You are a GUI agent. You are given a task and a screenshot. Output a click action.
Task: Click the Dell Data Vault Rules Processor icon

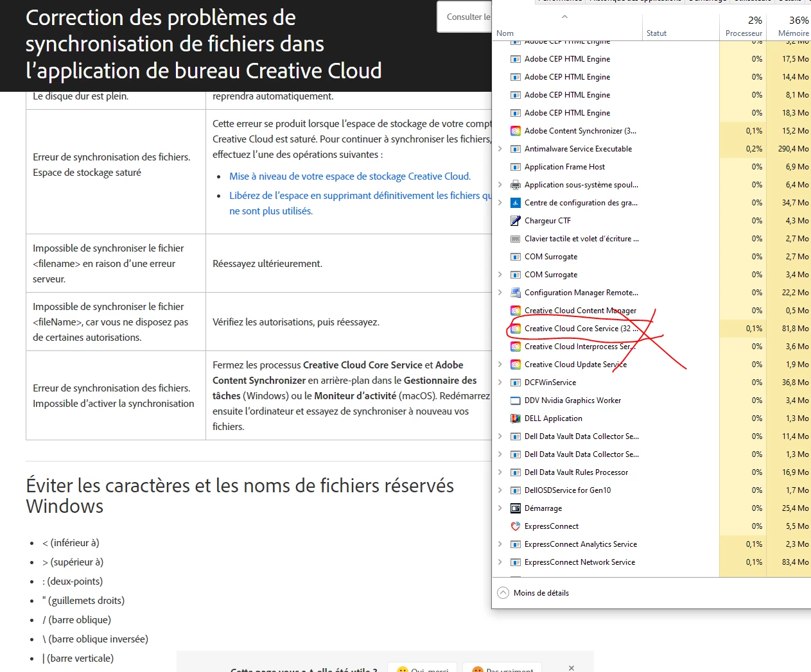515,472
